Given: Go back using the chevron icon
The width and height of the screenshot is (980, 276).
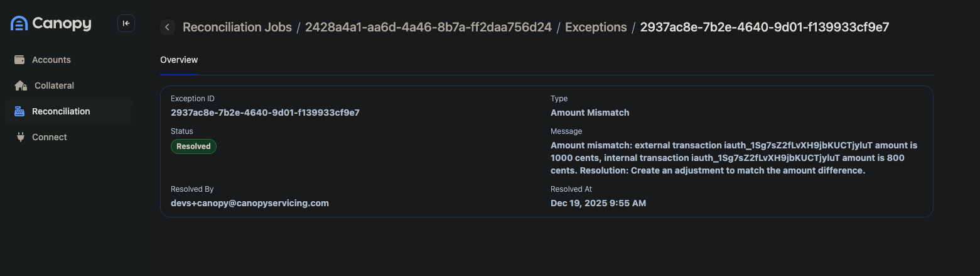Looking at the screenshot, I should tap(167, 26).
